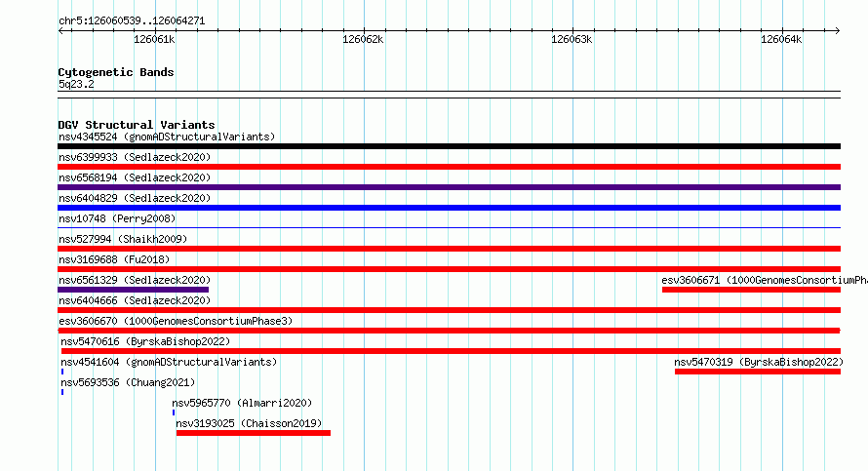
Task: Open nsv3193025 (Chaisson2019) variant label
Action: click(249, 423)
